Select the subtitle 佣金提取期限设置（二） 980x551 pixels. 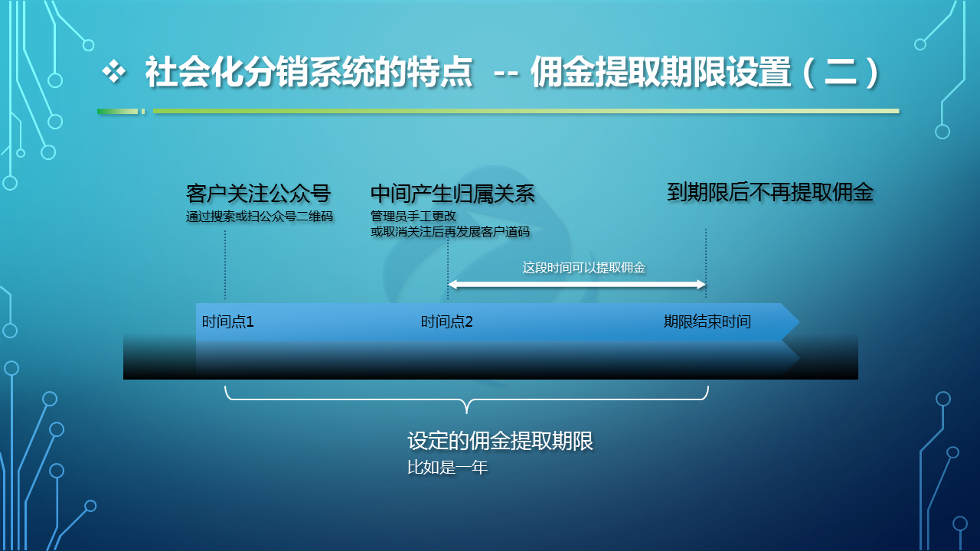click(706, 73)
